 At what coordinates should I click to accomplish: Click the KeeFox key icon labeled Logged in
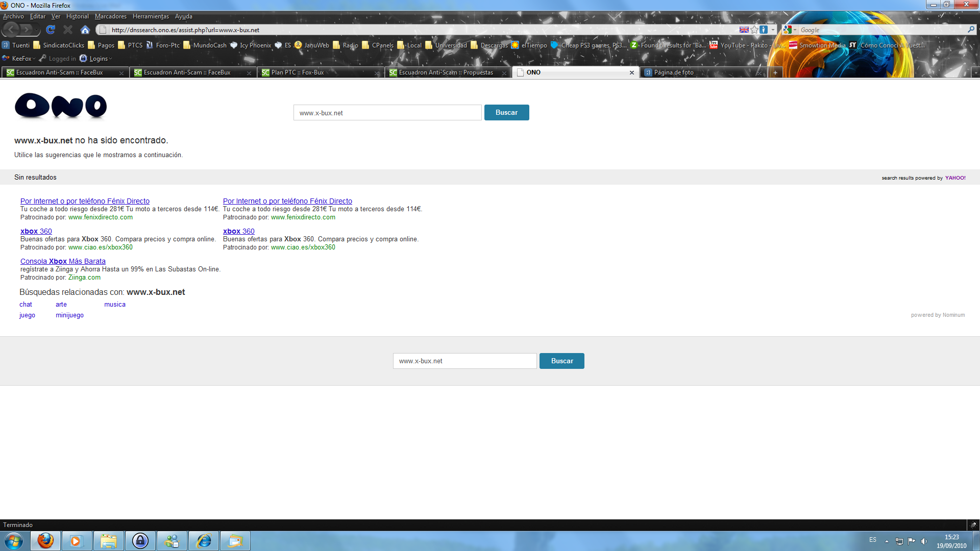[x=57, y=59]
